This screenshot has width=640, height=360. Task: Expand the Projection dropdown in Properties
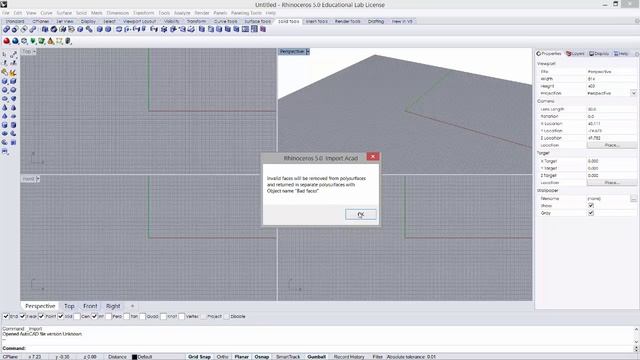click(633, 93)
